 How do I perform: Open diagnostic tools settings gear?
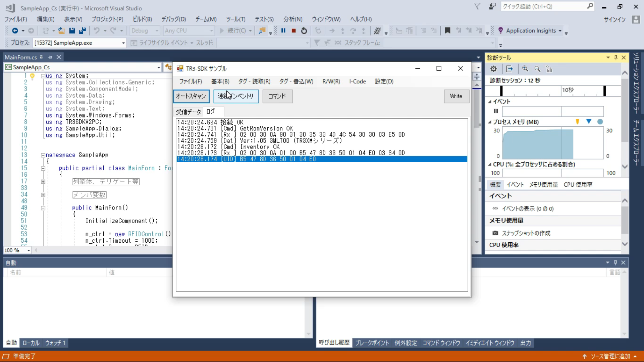(493, 69)
